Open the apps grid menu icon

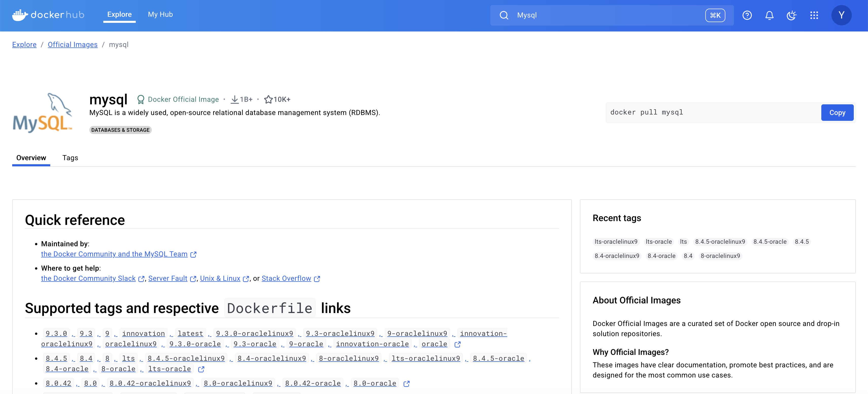814,15
